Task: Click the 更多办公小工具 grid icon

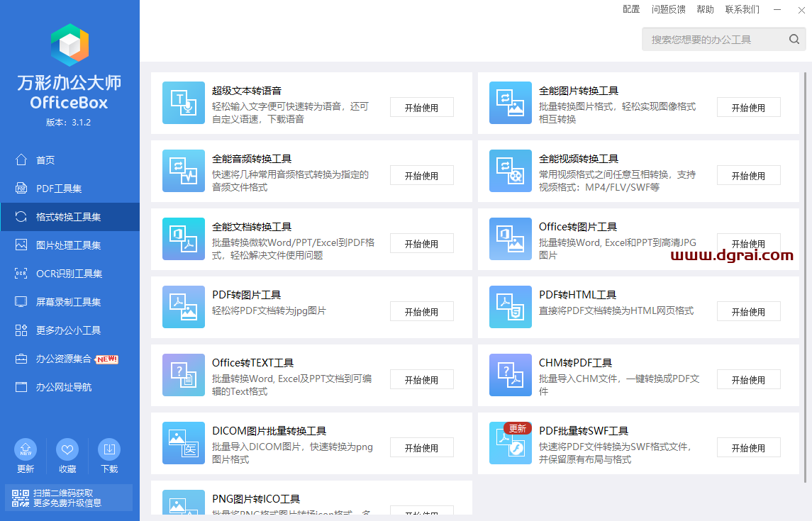Action: 21,330
